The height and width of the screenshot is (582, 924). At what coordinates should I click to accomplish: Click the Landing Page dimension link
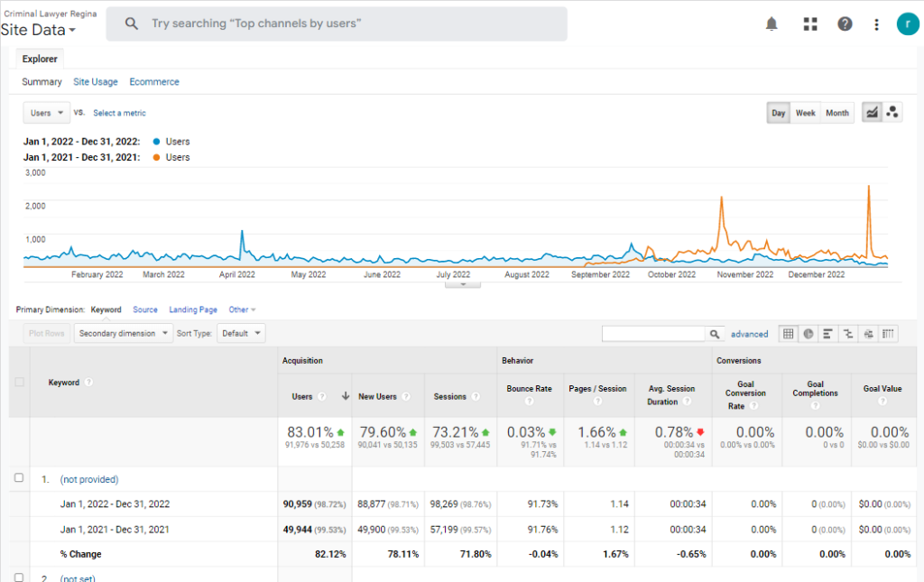click(x=193, y=309)
